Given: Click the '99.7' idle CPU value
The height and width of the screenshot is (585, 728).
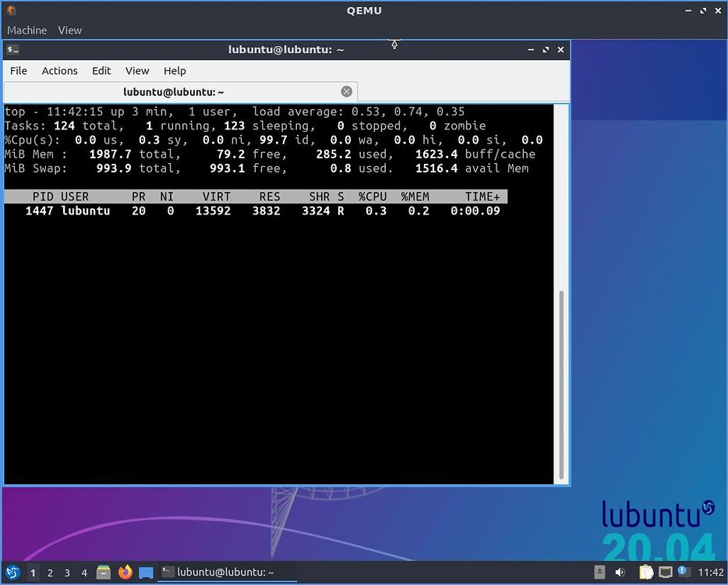Looking at the screenshot, I should (x=273, y=140).
